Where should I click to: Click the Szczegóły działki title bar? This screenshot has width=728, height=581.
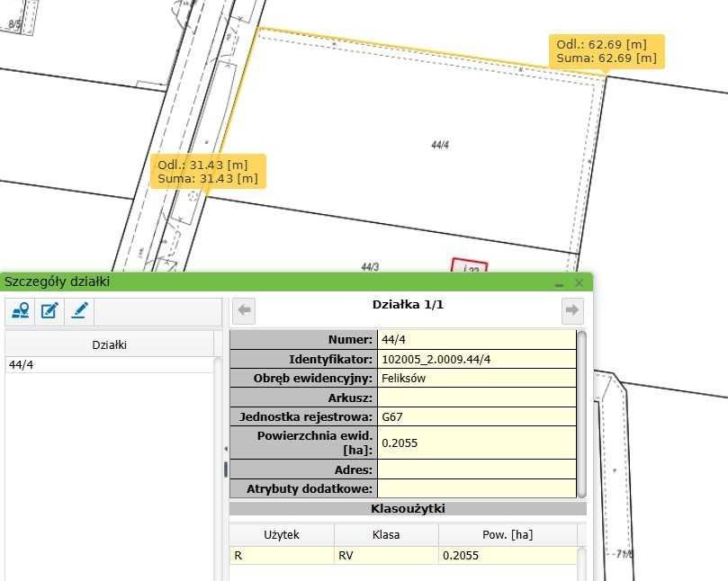[296, 282]
